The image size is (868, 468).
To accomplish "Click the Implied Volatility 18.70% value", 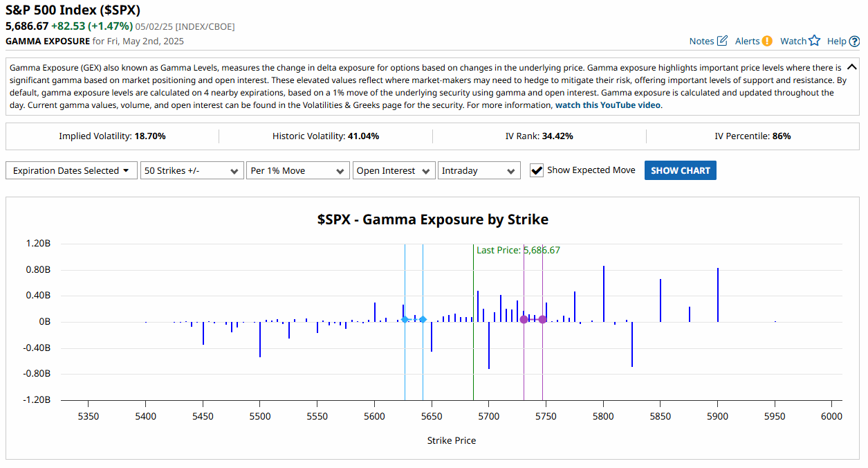I will click(150, 136).
